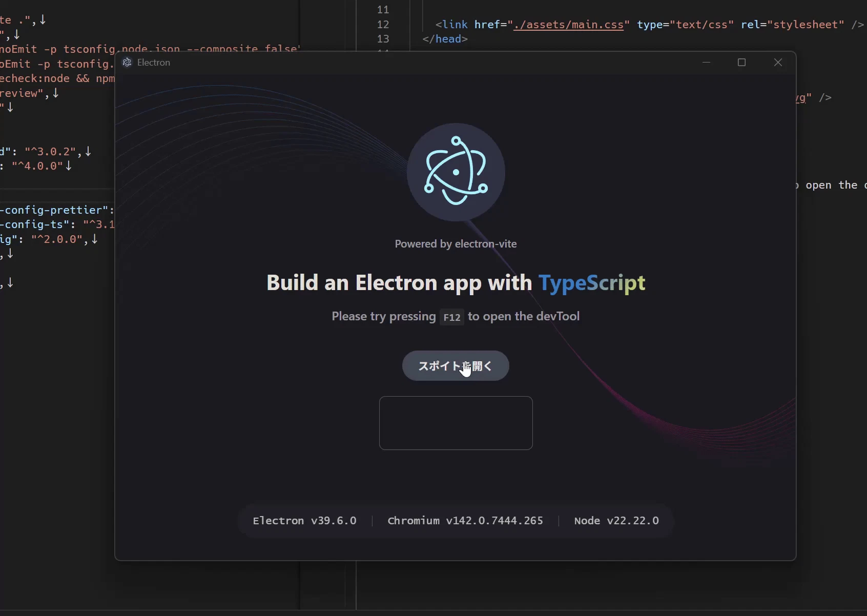Click the F12 key label
This screenshot has width=867, height=616.
coord(452,317)
